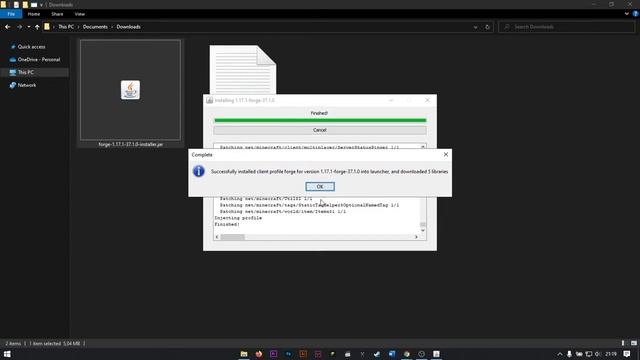Viewport: 640px width, 360px height.
Task: Open Chrome from the taskbar
Action: [x=407, y=354]
